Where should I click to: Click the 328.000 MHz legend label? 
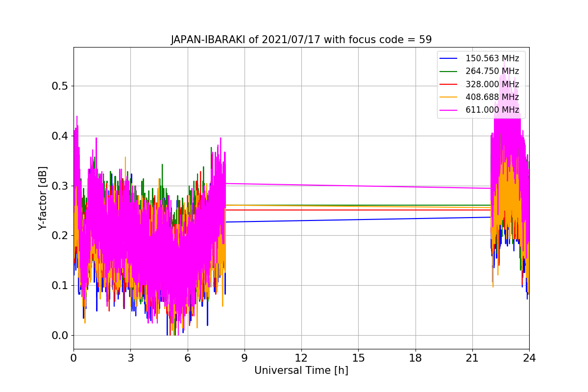click(492, 84)
